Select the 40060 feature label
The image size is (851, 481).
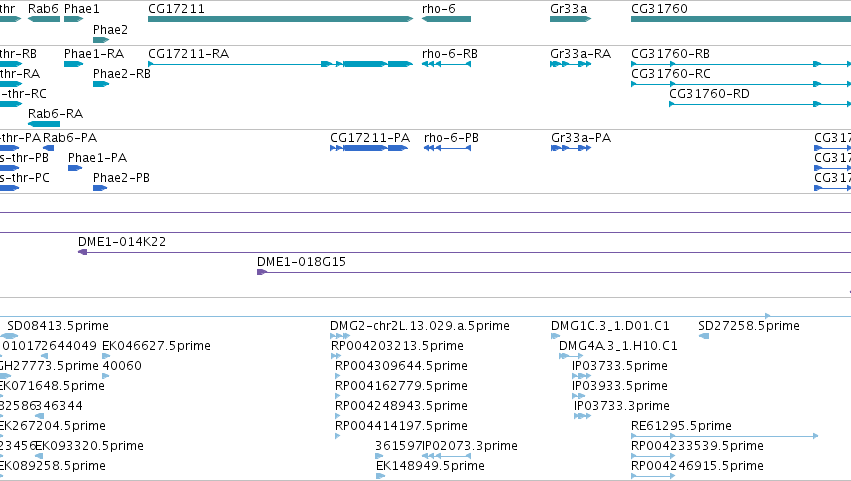122,366
